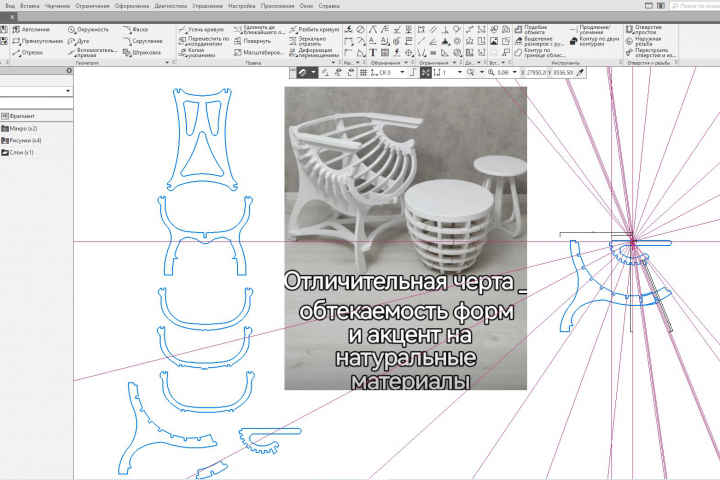Select Контур по границе области tool
Screen dimensions: 720x480
540,52
